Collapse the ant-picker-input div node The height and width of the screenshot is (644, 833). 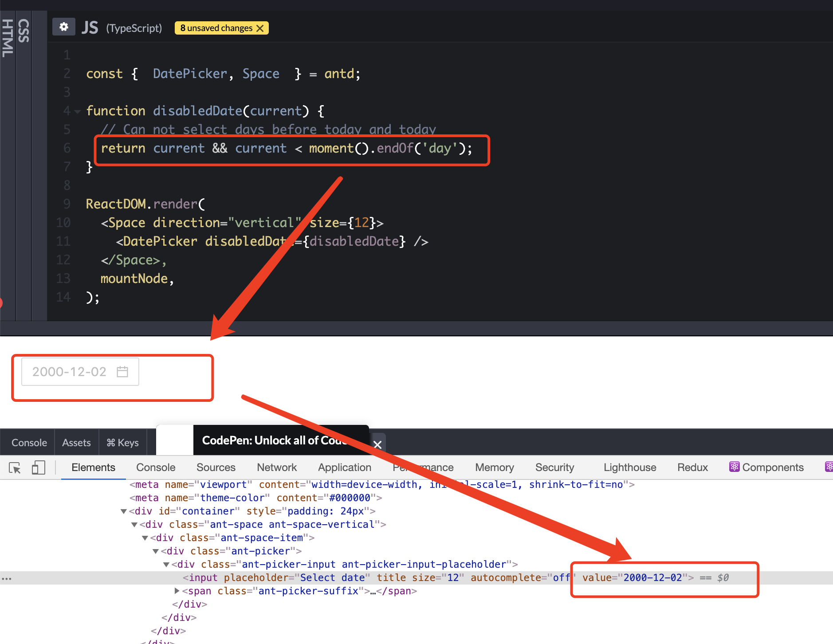click(166, 565)
